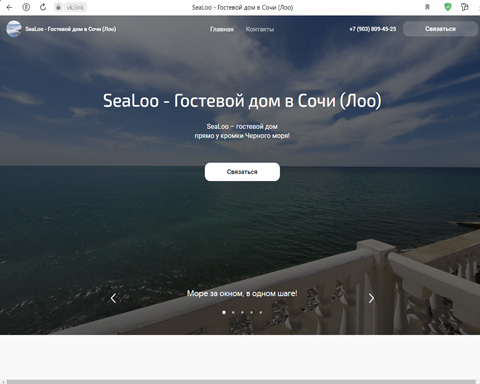Open the browser extensions icon
Image resolution: width=480 pixels, height=384 pixels.
point(464,7)
